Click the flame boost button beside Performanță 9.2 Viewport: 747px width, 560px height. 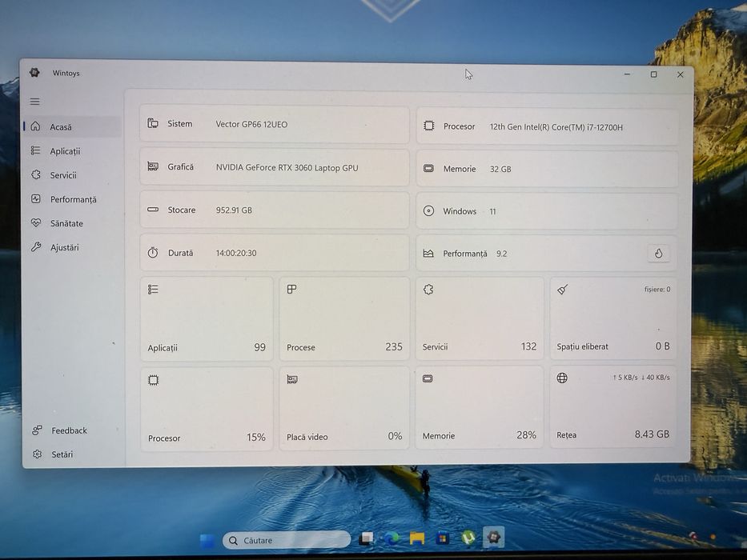tap(659, 254)
